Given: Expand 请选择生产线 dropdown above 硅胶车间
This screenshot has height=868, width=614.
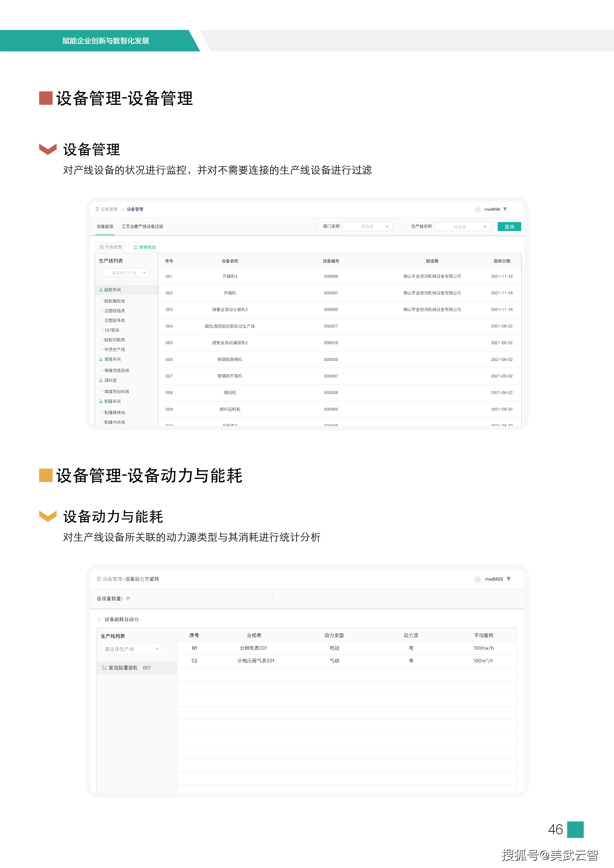Looking at the screenshot, I should click(127, 273).
